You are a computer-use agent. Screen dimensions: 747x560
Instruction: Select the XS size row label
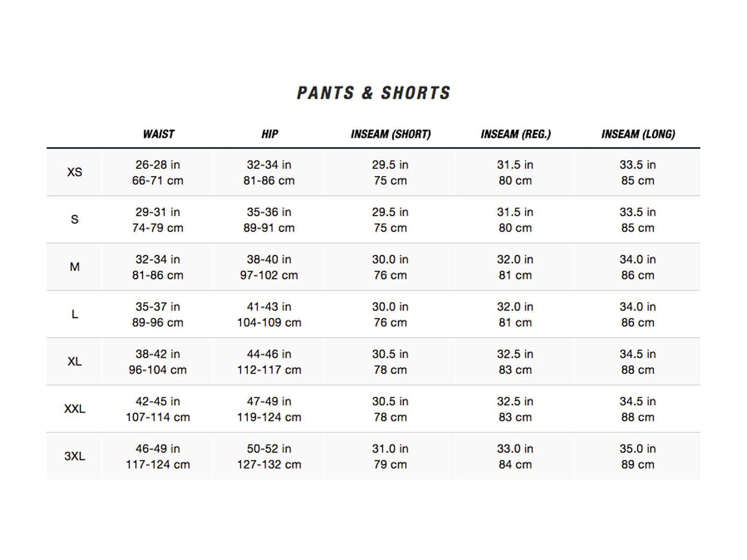(x=75, y=172)
